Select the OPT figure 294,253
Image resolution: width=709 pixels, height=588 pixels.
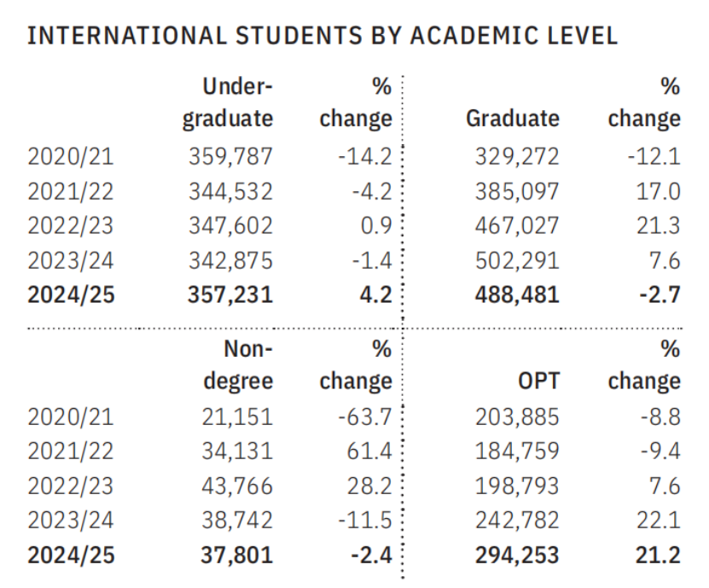(517, 556)
